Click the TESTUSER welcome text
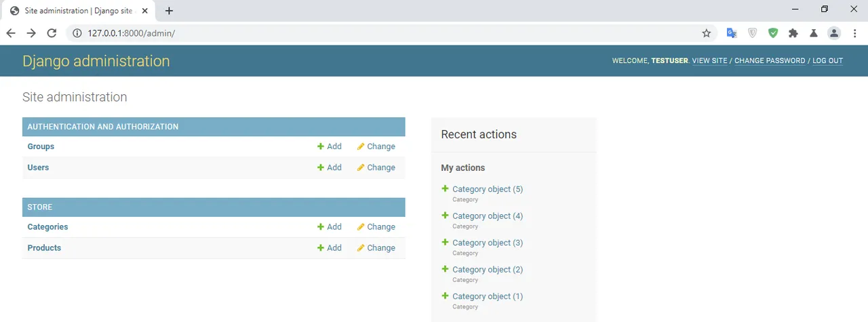868x322 pixels. (669, 61)
